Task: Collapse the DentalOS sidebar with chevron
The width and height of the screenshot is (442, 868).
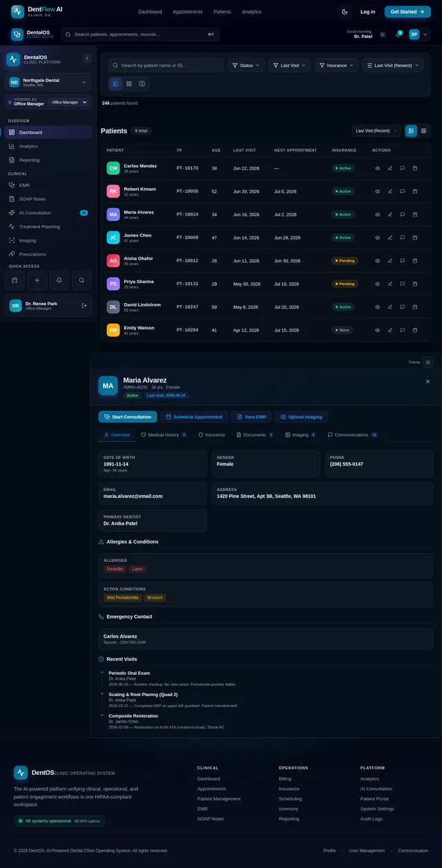Action: pyautogui.click(x=86, y=59)
